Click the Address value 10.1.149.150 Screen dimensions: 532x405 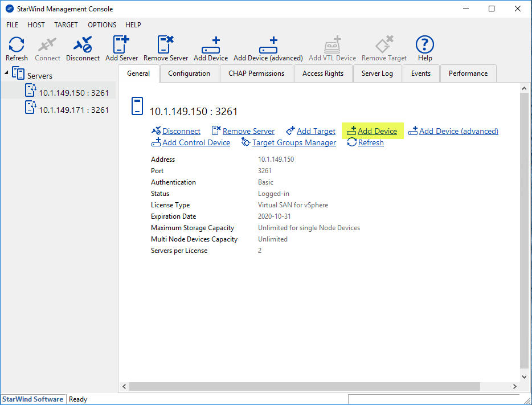(276, 159)
